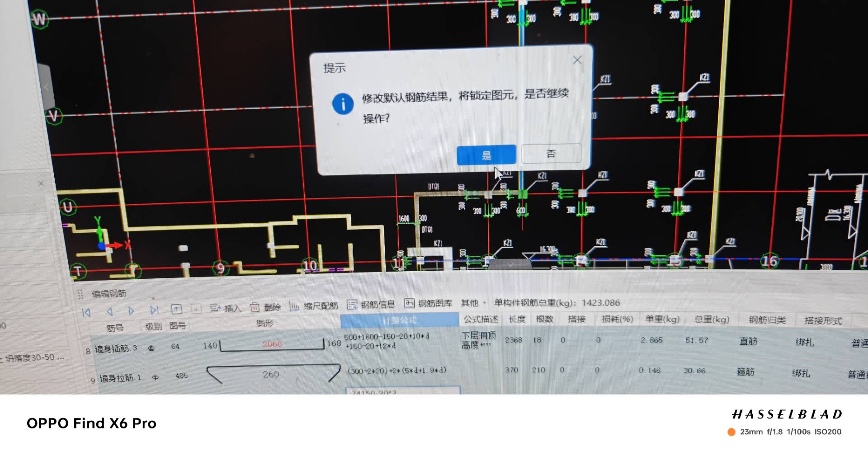Click the 筋号 column header

pyautogui.click(x=115, y=328)
